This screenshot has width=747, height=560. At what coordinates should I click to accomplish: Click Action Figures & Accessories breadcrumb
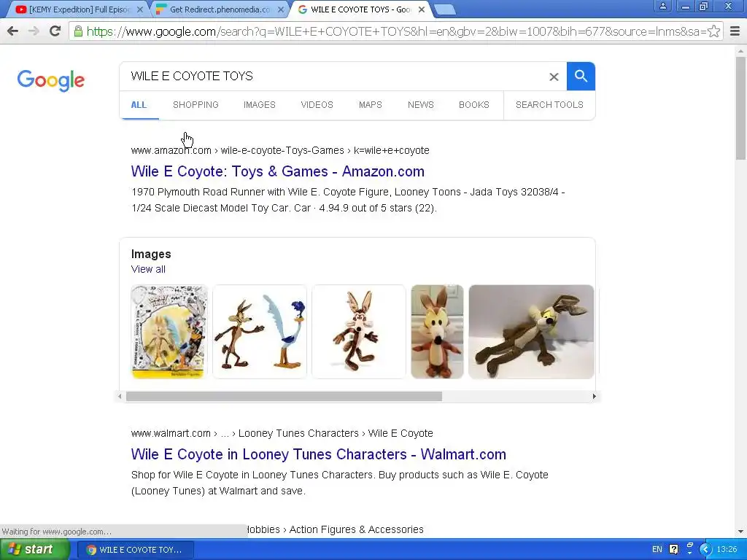356,529
